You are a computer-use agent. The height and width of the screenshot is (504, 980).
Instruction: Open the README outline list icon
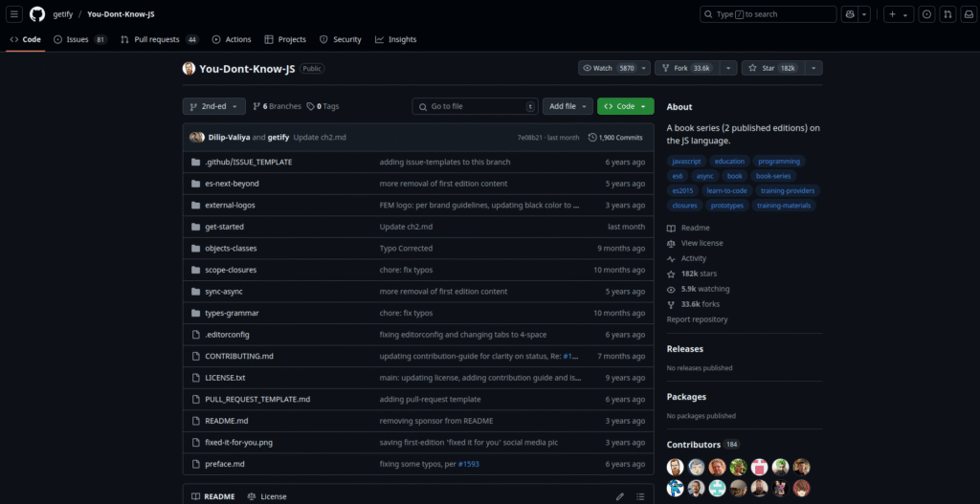click(640, 496)
